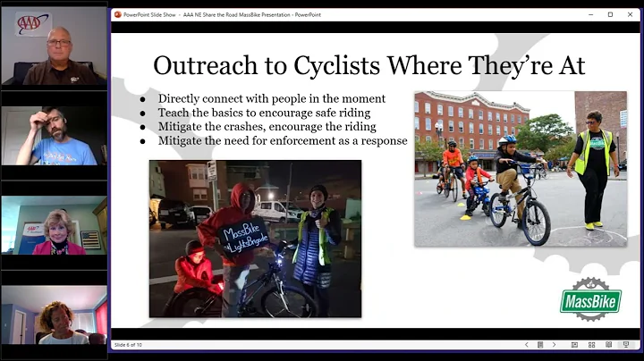Click bullet 'Teach the basics to encourage safe riding'
The height and width of the screenshot is (361, 644).
click(264, 113)
